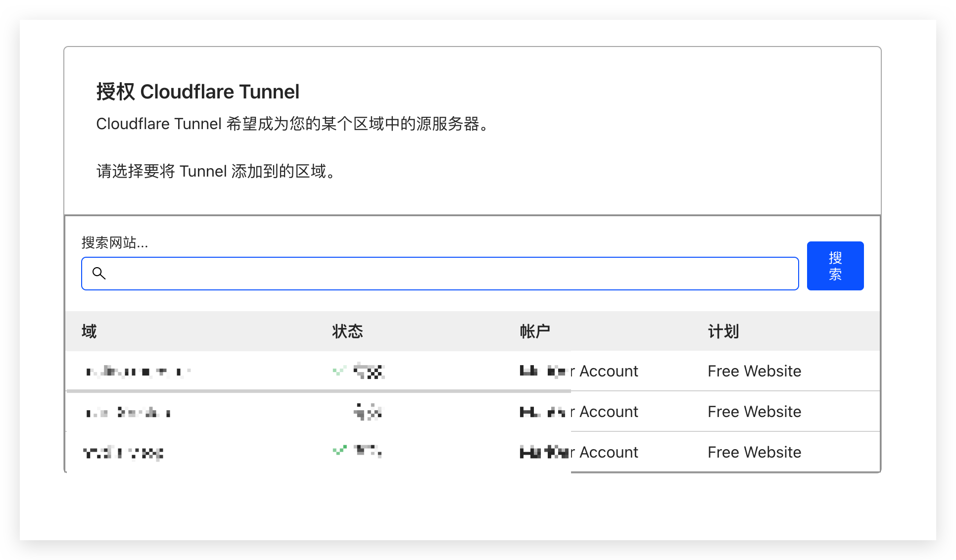Click third row's Account cell
The height and width of the screenshot is (560, 956).
[x=579, y=452]
